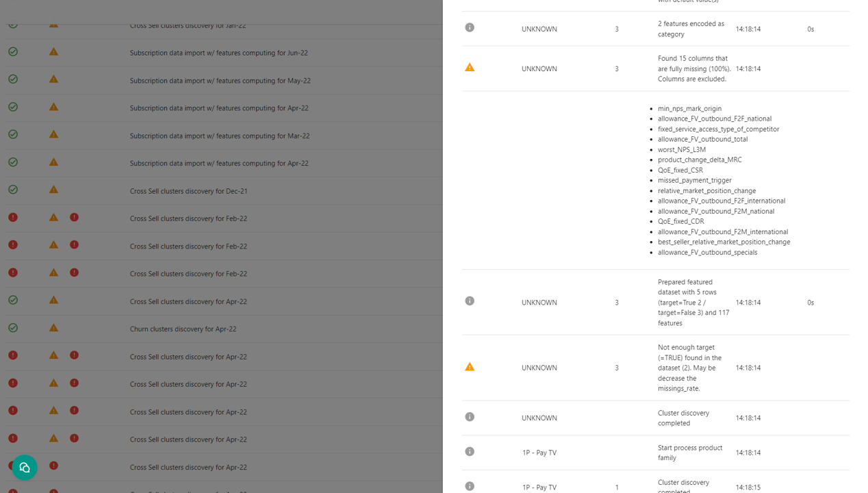
Task: Click info icon next to 'Start process product family'
Action: [470, 452]
